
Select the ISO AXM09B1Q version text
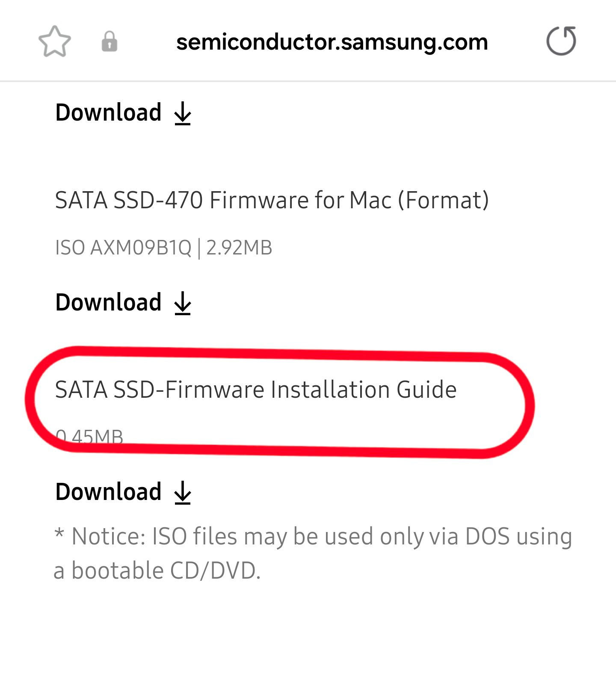pos(123,247)
